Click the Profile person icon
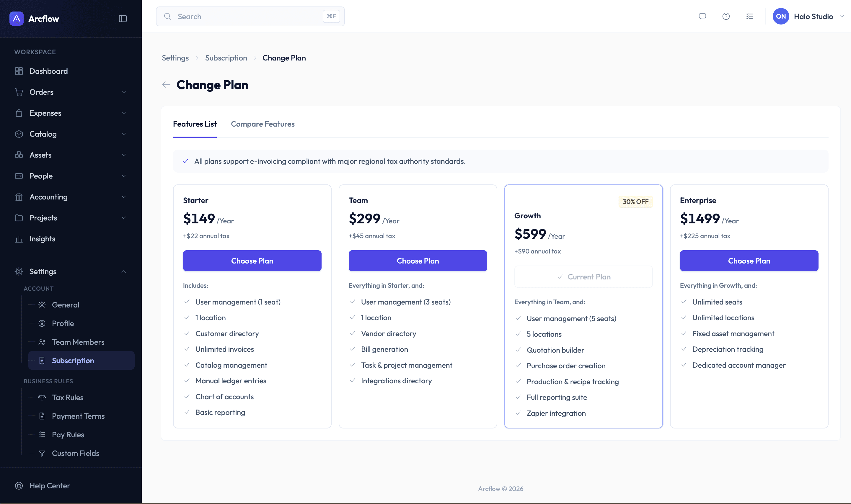This screenshot has width=851, height=504. (x=42, y=323)
